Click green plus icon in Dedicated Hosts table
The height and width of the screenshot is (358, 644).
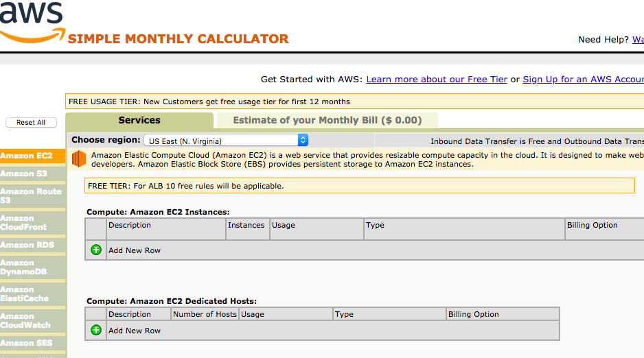tap(96, 330)
